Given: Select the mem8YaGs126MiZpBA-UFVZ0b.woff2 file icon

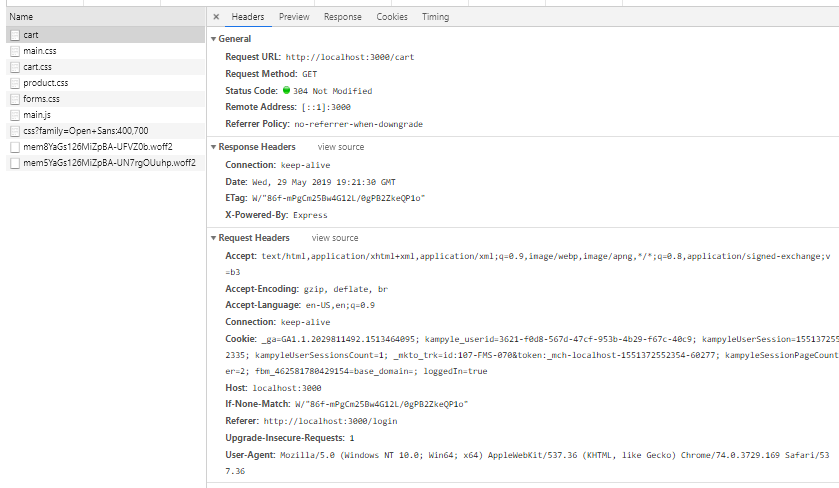Looking at the screenshot, I should click(15, 147).
